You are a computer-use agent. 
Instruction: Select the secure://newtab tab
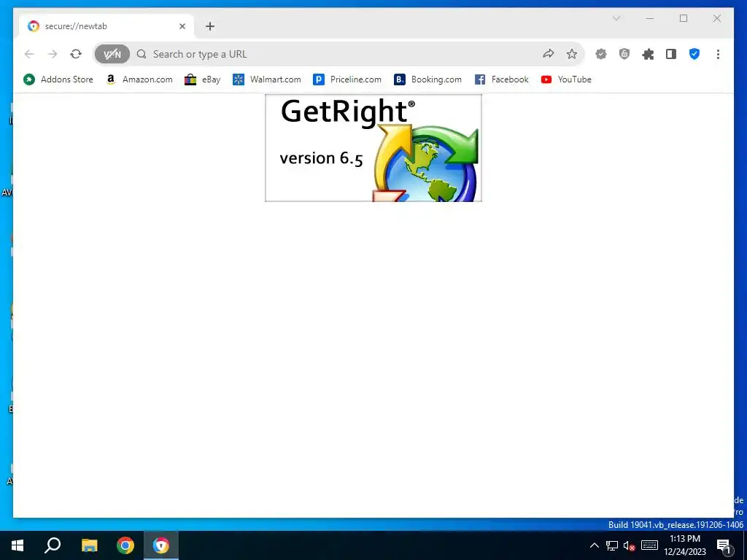click(107, 26)
